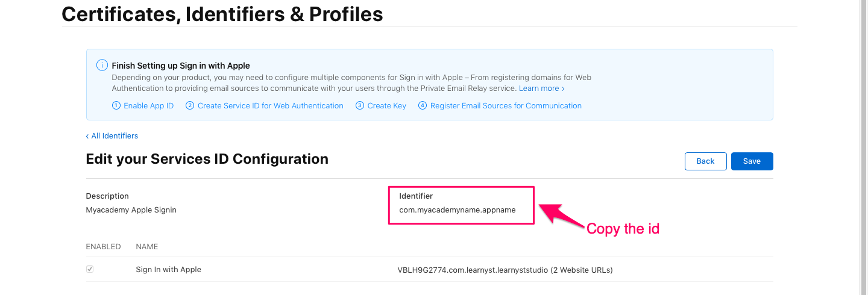Open the Create Key link
Image resolution: width=868 pixels, height=295 pixels.
click(x=387, y=105)
